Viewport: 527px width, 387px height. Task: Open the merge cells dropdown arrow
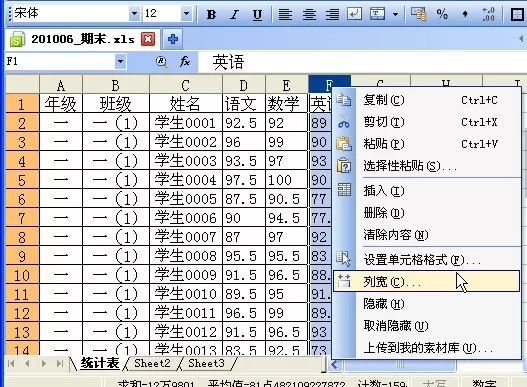coord(395,14)
